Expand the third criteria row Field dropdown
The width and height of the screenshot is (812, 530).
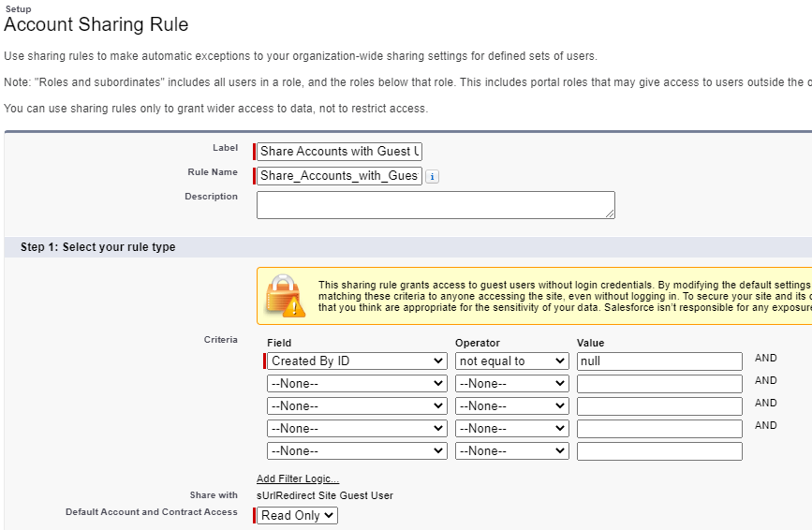click(x=357, y=405)
